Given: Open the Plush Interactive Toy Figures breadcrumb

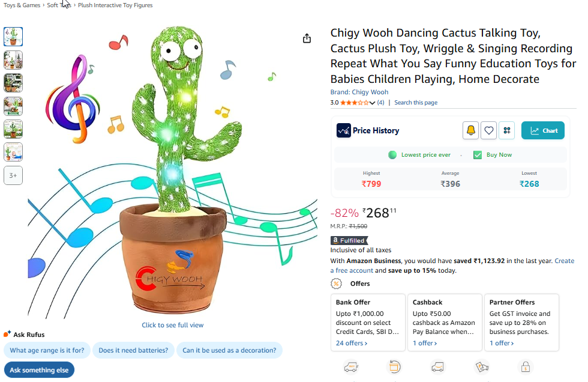Looking at the screenshot, I should click(115, 5).
